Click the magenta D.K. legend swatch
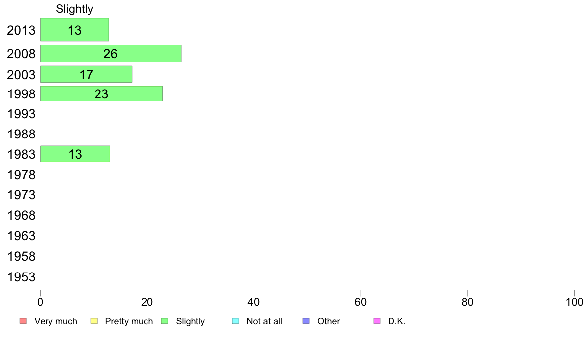Image resolution: width=588 pixels, height=364 pixels. (x=377, y=321)
